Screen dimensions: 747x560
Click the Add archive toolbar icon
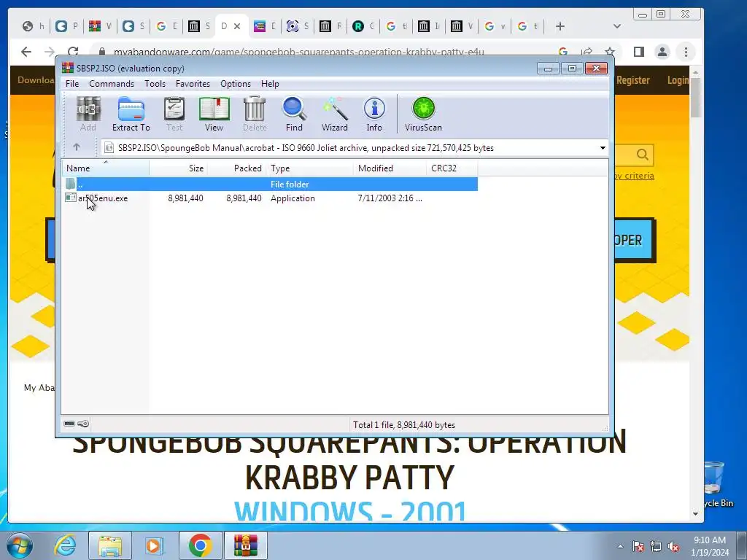pos(88,114)
